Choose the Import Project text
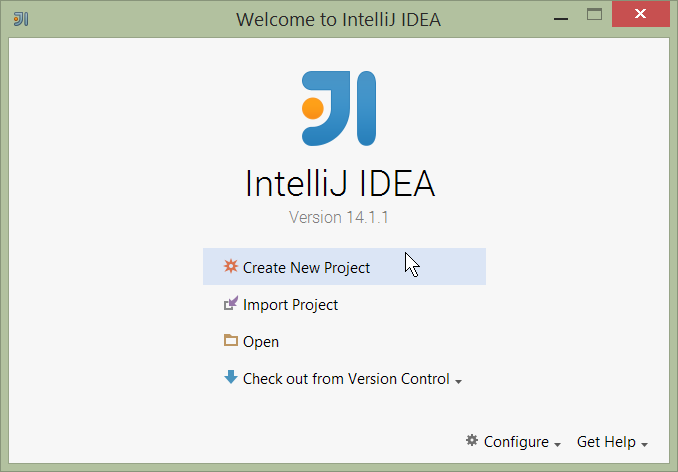This screenshot has height=472, width=678. coord(290,305)
